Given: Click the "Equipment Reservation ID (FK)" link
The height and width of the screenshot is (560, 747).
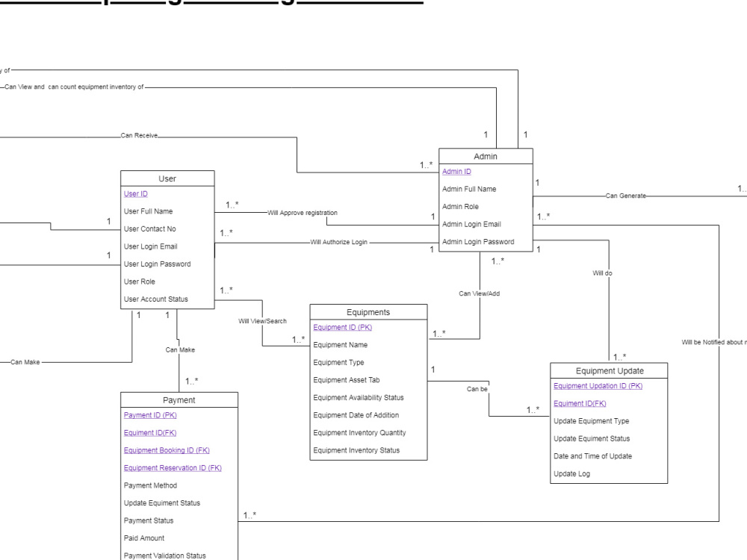Looking at the screenshot, I should (x=173, y=467).
